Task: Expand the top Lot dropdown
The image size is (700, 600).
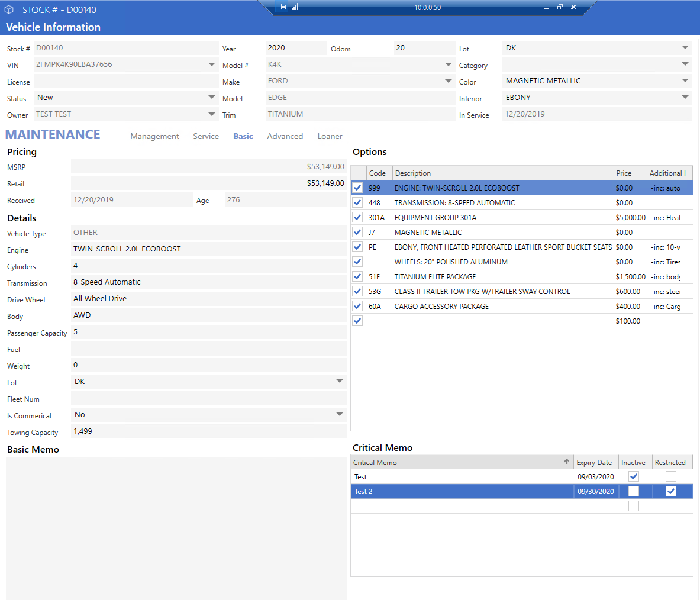Action: [x=685, y=47]
